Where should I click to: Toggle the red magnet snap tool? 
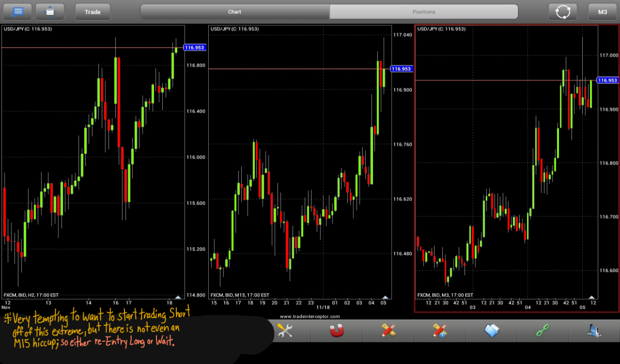[337, 331]
